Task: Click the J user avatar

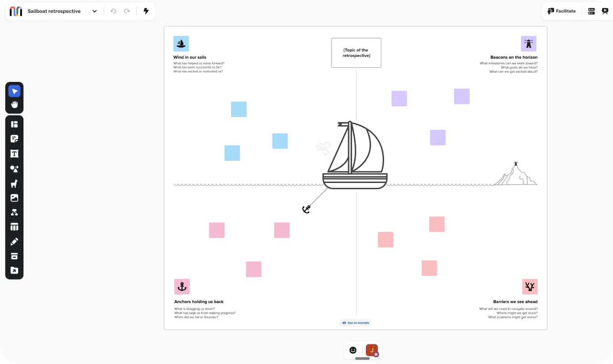Action: (372, 350)
